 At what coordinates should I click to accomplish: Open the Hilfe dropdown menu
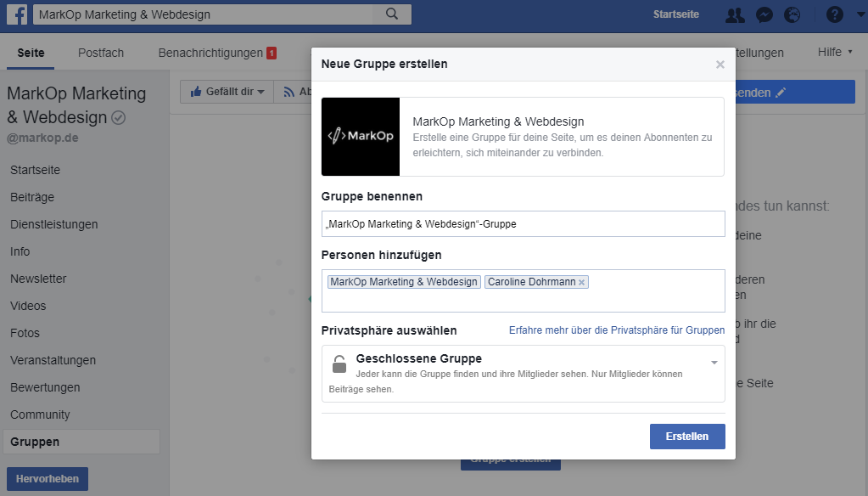[x=836, y=52]
